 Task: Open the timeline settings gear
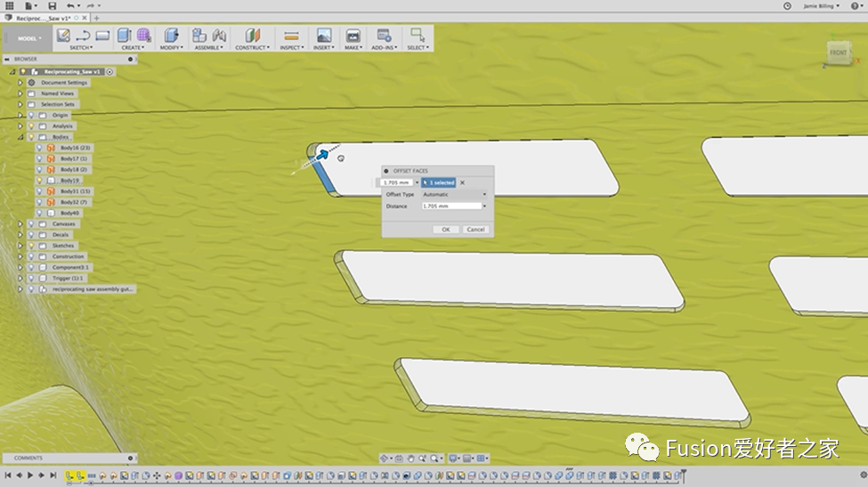(863, 475)
